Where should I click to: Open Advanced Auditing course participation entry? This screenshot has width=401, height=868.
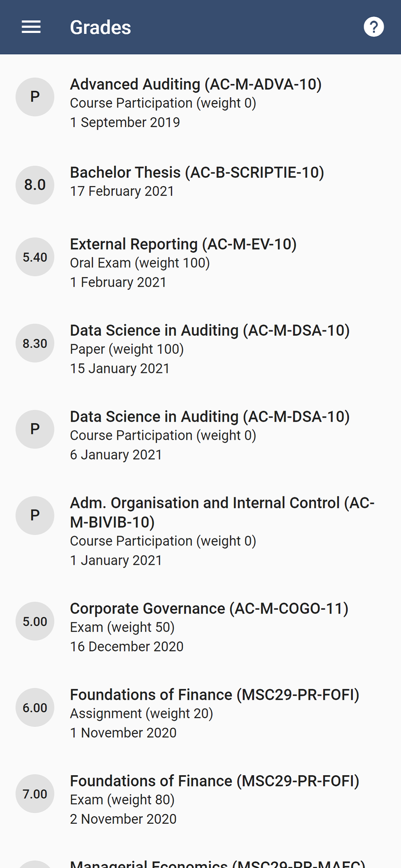coord(195,103)
